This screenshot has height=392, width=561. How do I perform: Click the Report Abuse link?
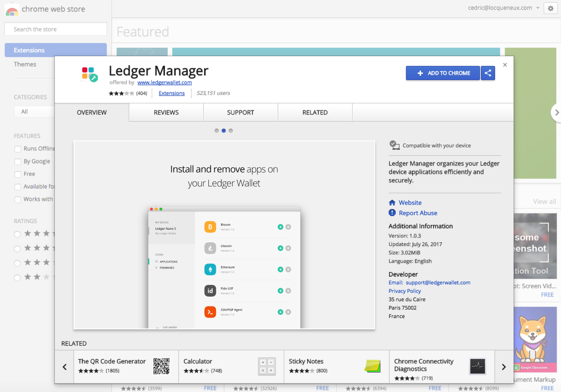418,213
